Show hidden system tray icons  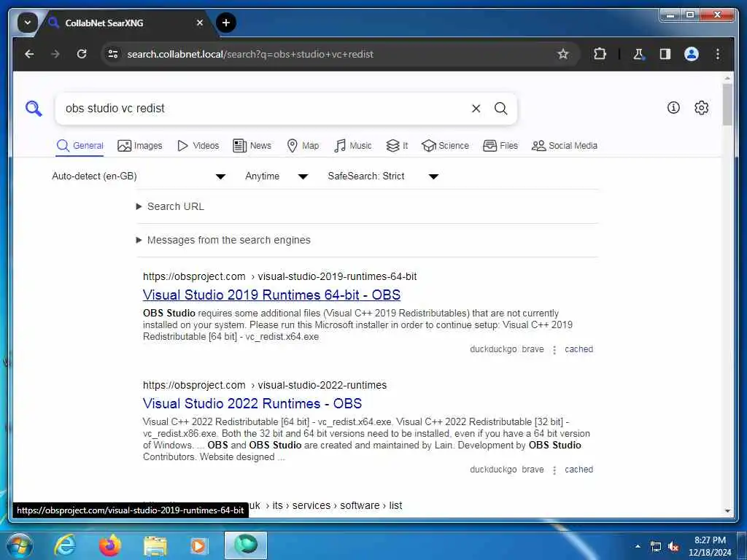[638, 546]
